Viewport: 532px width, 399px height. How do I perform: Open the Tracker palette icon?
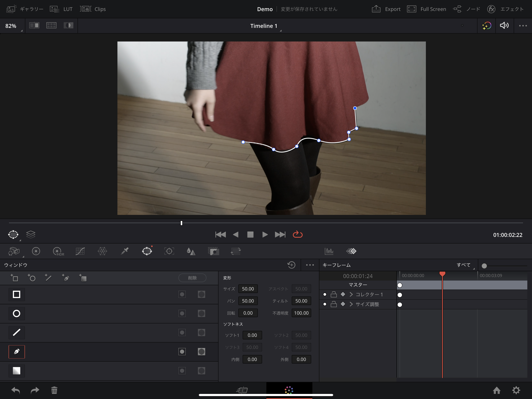pos(169,251)
